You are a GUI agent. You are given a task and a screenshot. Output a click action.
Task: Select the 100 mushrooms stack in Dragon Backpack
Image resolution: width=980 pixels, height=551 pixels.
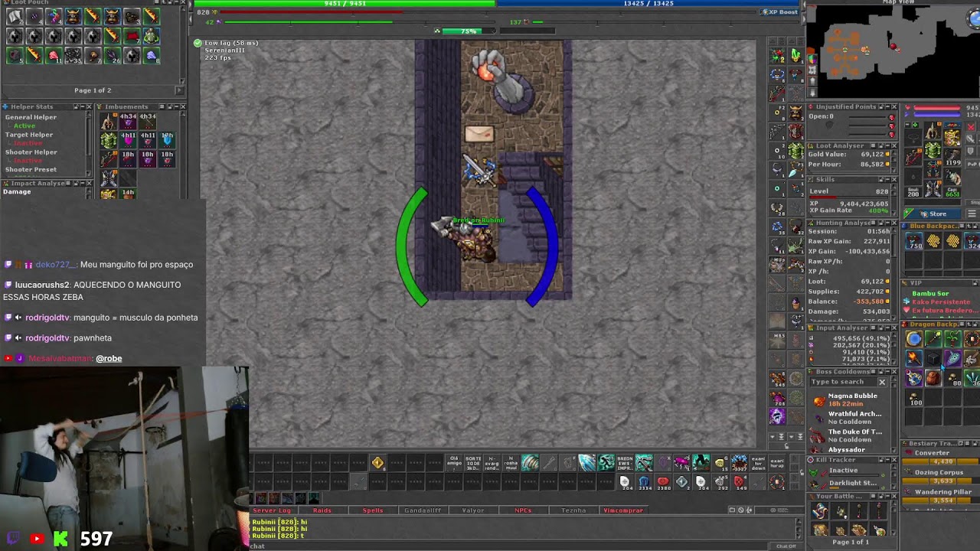click(x=914, y=398)
